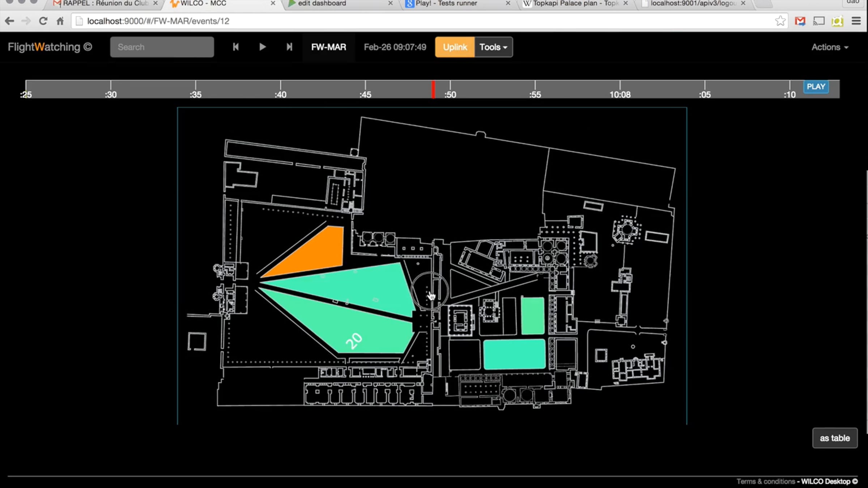Click the orange Uplink button
This screenshot has width=868, height=488.
point(455,47)
